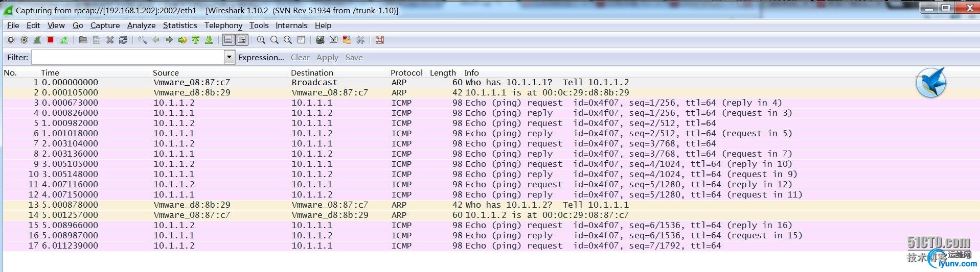Click the Clear filter button
This screenshot has height=272, width=980.
300,58
